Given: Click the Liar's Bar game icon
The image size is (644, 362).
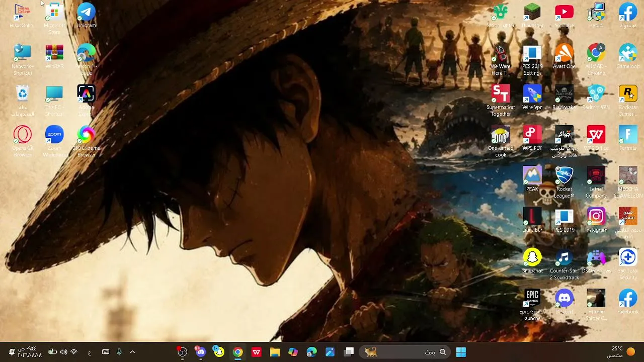Looking at the screenshot, I should tap(532, 220).
